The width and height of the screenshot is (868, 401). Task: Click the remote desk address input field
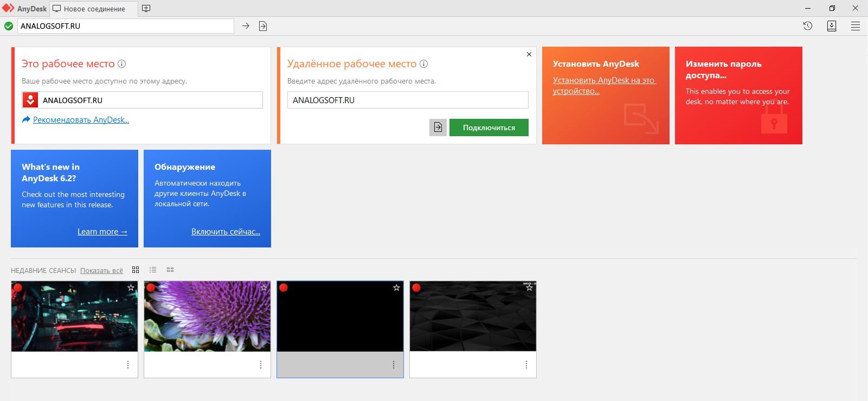coord(408,100)
